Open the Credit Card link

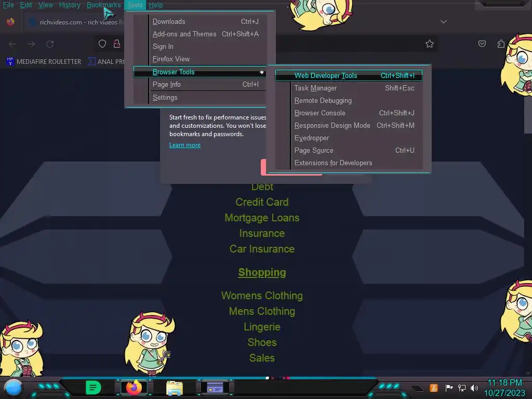262,202
